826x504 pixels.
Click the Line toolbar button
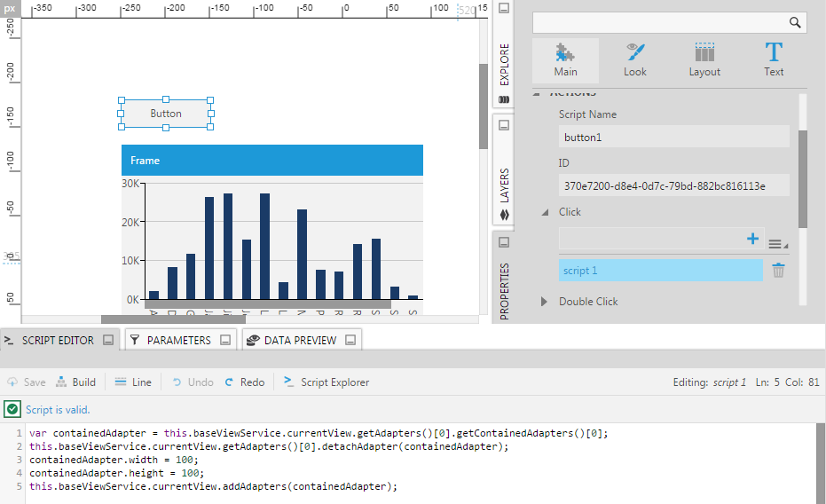tap(133, 382)
